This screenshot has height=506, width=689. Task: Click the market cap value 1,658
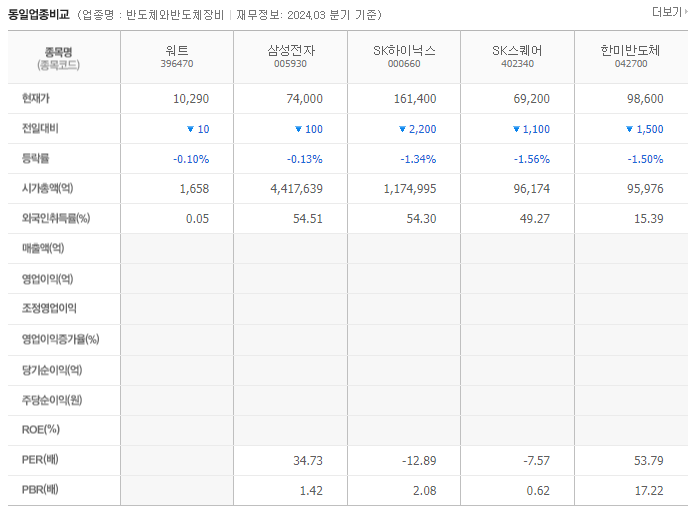pos(194,189)
